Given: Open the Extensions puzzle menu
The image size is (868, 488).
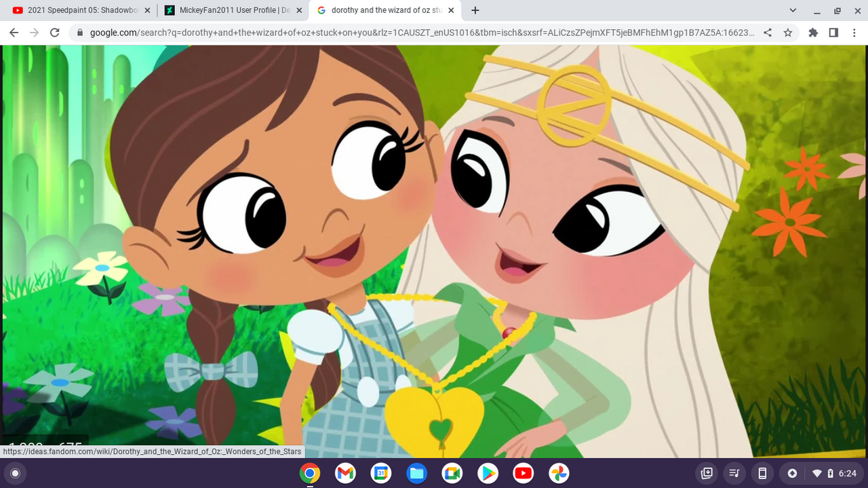Looking at the screenshot, I should [x=813, y=33].
